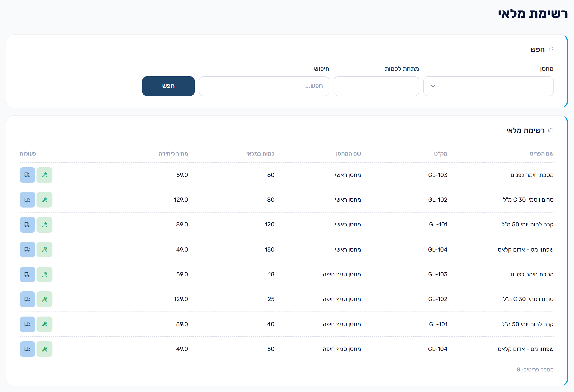Image resolution: width=574 pixels, height=392 pixels.
Task: Click the מק"ט column header
Action: pyautogui.click(x=441, y=154)
